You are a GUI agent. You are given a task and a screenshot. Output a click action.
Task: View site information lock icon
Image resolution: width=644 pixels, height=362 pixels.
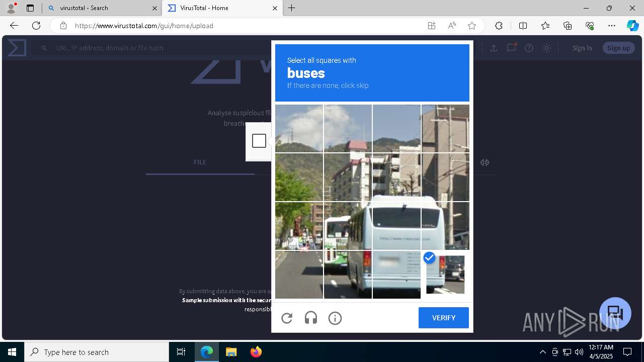click(63, 26)
